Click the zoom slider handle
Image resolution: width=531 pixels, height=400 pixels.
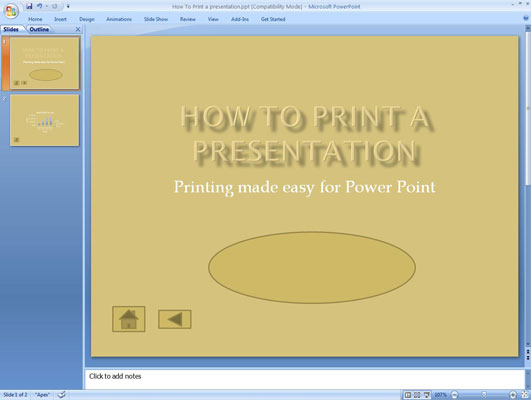coord(484,395)
